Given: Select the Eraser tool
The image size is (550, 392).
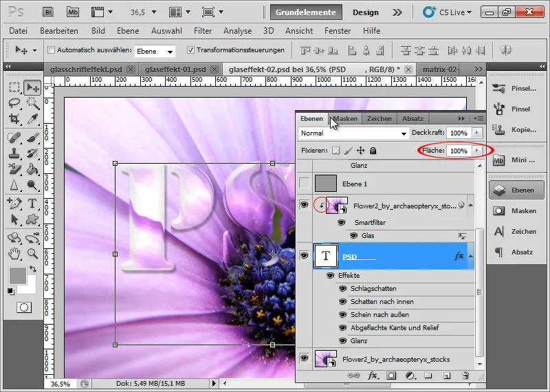Looking at the screenshot, I should click(14, 169).
